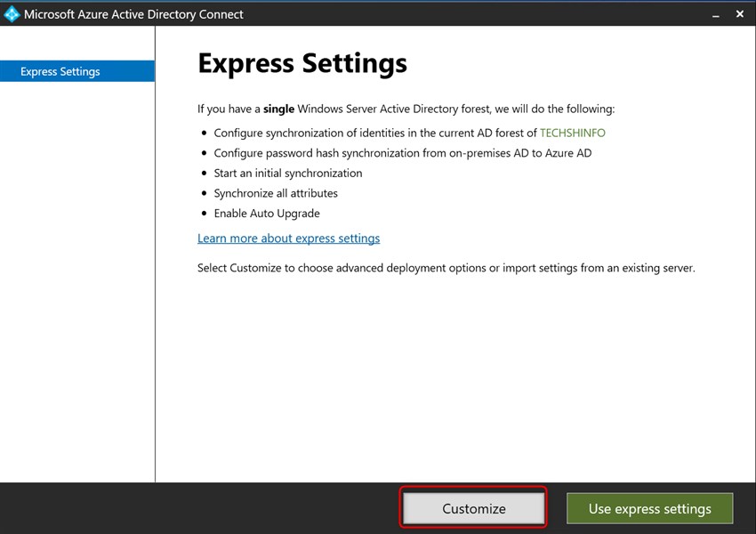
Task: Click the highlighted red border around Customize
Action: click(473, 489)
